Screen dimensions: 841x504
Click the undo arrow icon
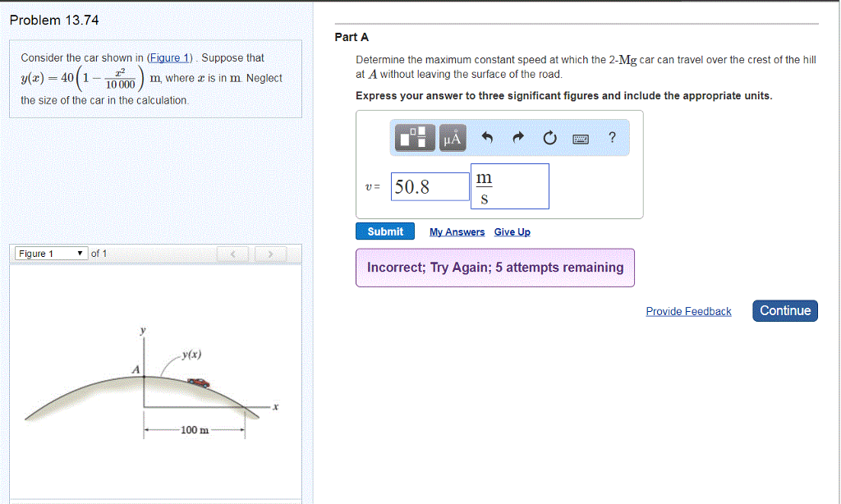486,138
